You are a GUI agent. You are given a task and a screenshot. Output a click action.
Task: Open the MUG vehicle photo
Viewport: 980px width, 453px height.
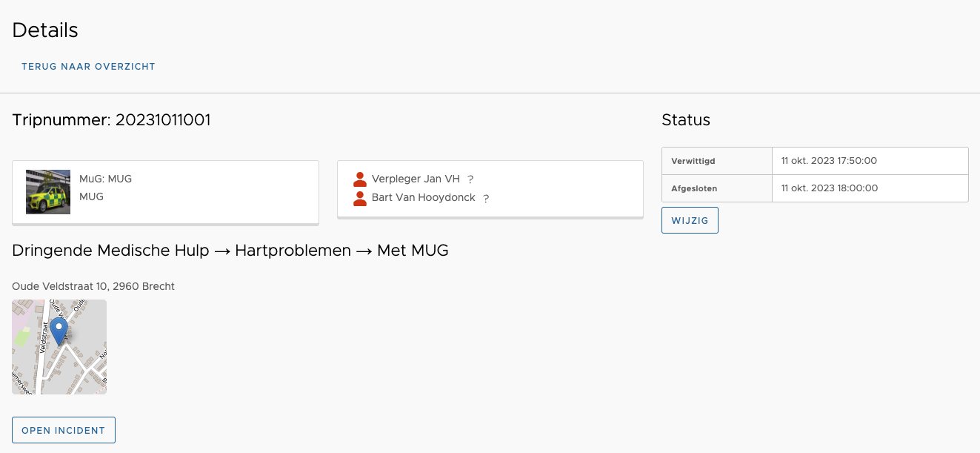[x=48, y=192]
